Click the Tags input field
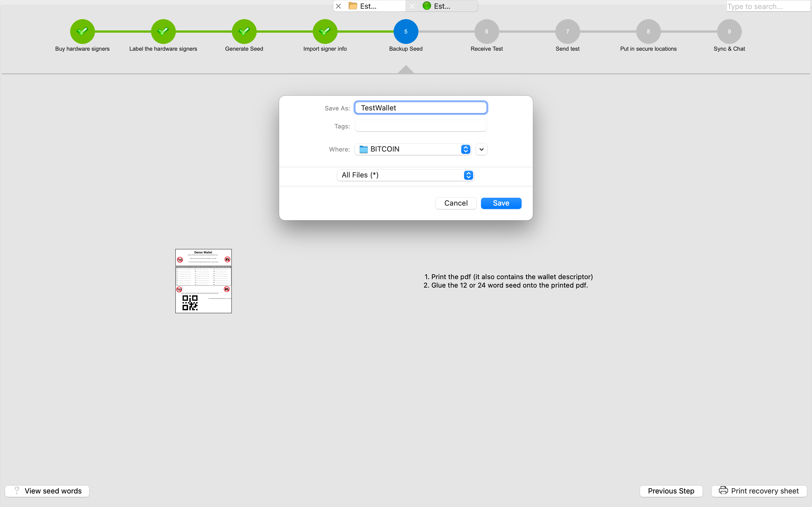The height and width of the screenshot is (507, 812). pos(420,126)
